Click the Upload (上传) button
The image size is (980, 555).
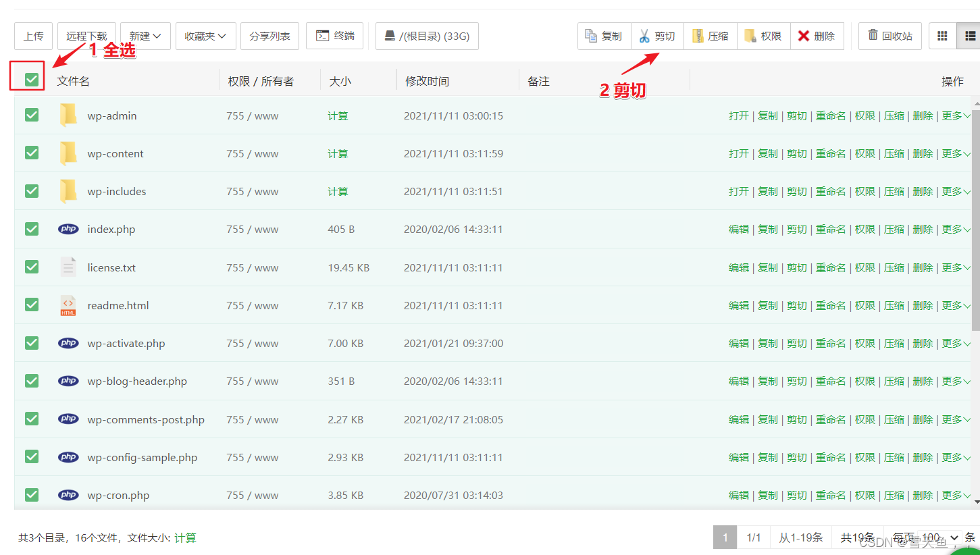coord(33,36)
